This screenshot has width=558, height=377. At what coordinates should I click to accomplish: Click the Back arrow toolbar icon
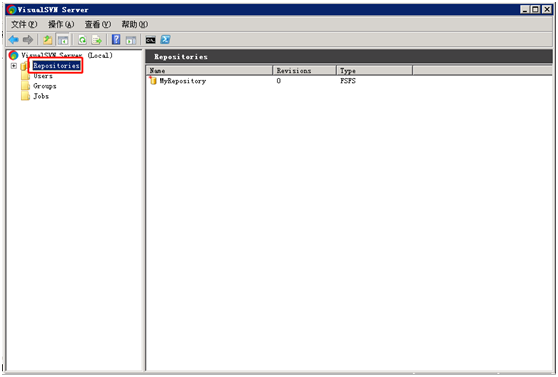coord(14,40)
